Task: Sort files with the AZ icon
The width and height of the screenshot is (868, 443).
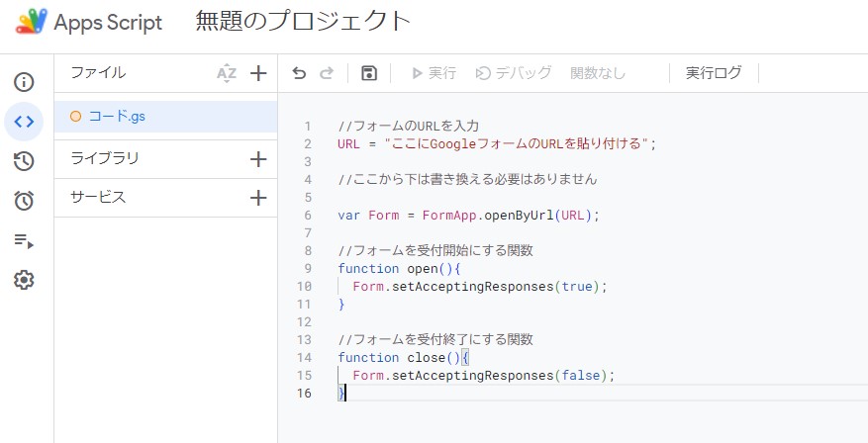Action: click(227, 73)
